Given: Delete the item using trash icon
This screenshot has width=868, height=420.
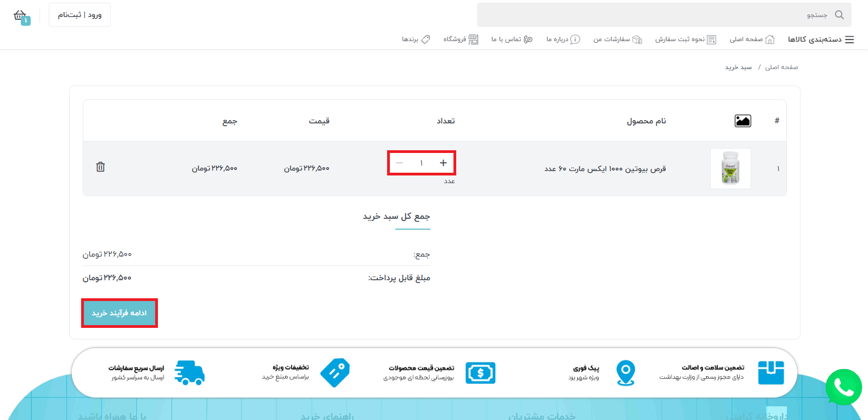Looking at the screenshot, I should point(100,167).
